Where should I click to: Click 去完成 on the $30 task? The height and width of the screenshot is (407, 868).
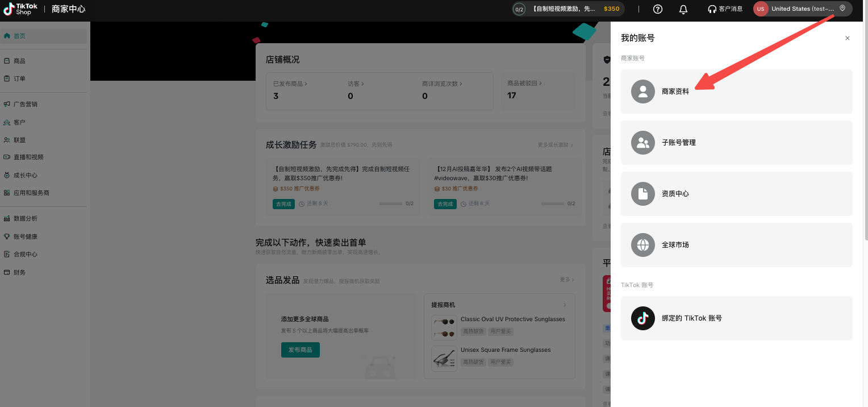(x=445, y=204)
